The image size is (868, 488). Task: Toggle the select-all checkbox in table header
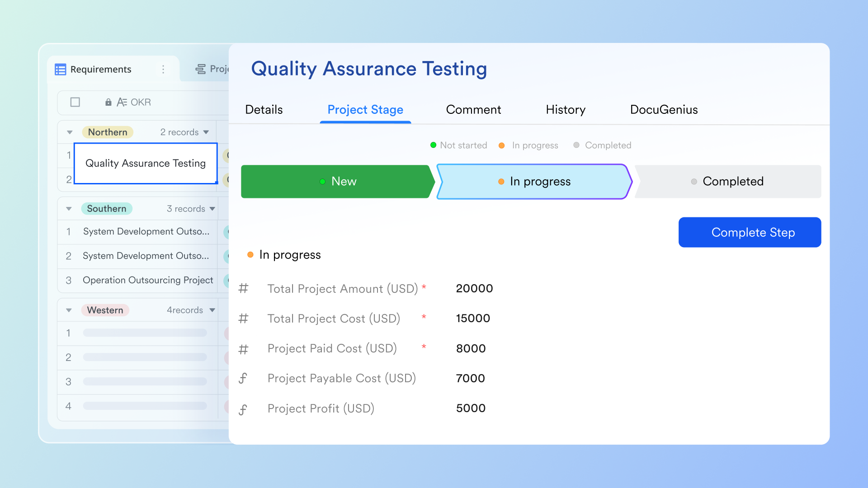coord(75,102)
